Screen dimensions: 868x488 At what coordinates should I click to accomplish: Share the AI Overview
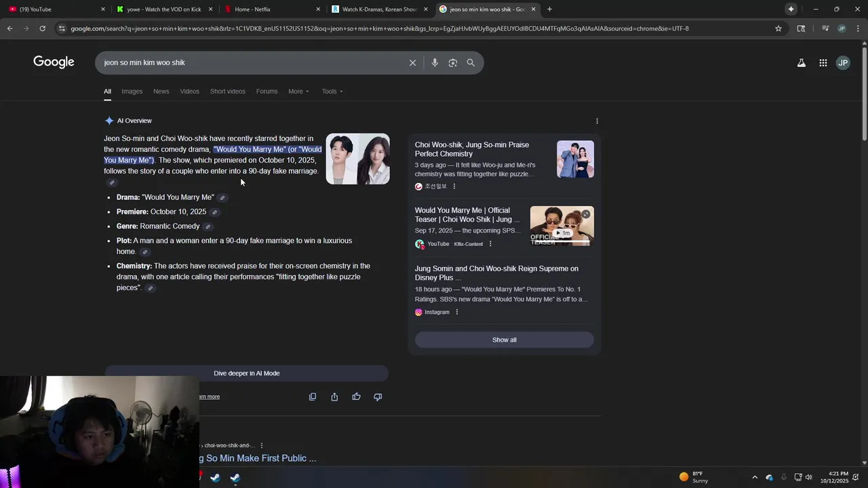click(334, 396)
